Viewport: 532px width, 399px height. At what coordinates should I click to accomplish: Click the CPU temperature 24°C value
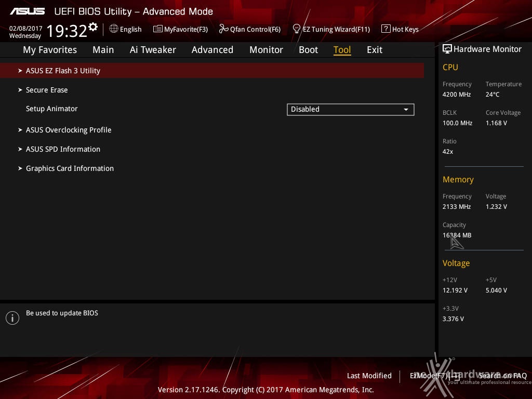point(493,95)
